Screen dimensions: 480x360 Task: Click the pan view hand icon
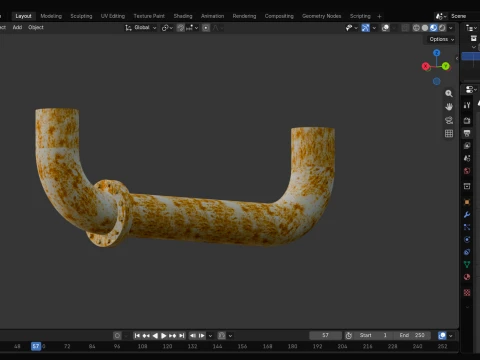[x=449, y=107]
